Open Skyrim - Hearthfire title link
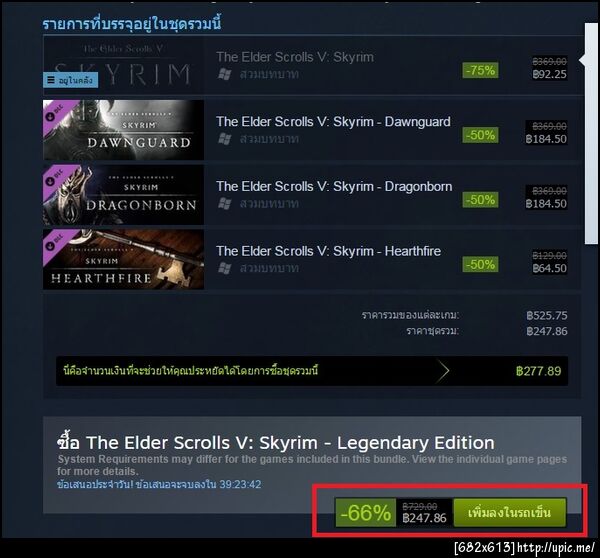600x558 pixels. 328,251
